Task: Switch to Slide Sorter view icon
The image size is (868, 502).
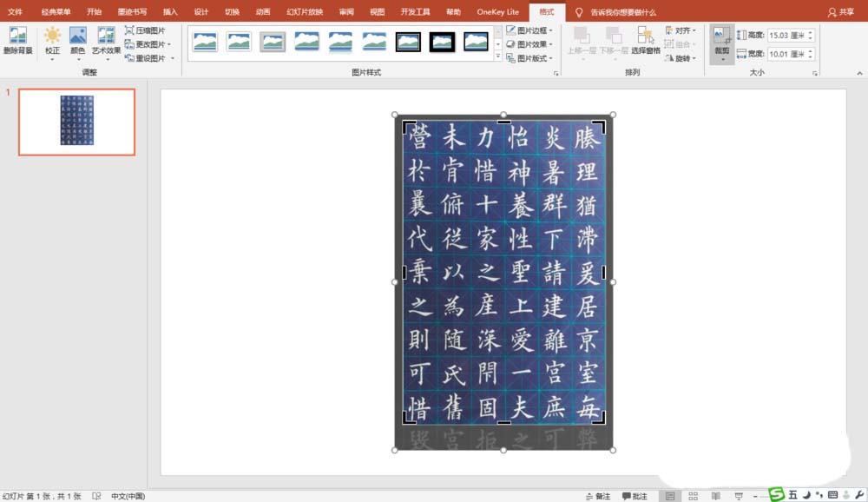Action: [x=693, y=496]
